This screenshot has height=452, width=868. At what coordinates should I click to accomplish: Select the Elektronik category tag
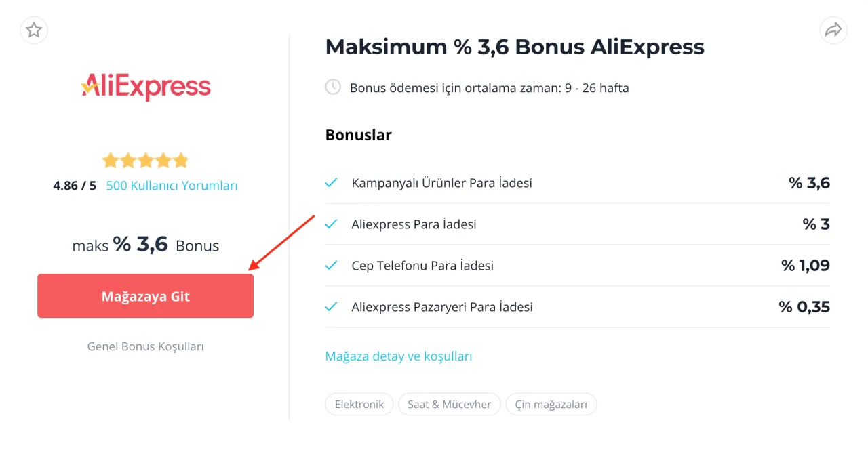[359, 405]
